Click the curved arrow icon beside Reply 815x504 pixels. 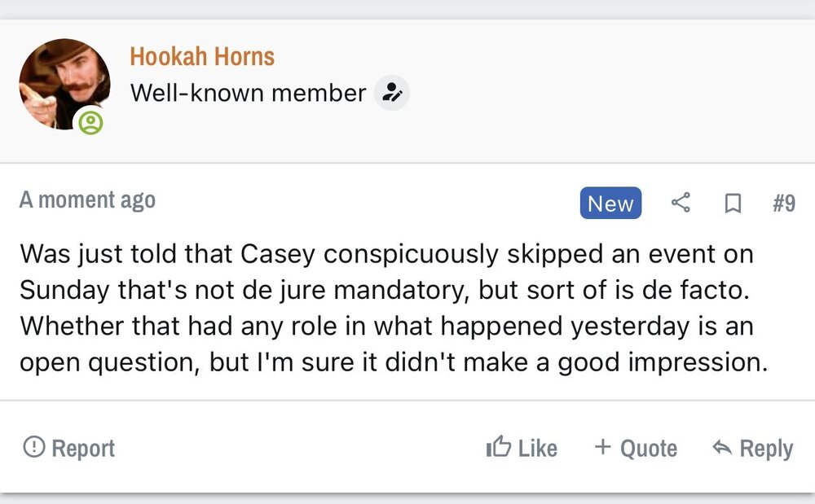click(721, 447)
